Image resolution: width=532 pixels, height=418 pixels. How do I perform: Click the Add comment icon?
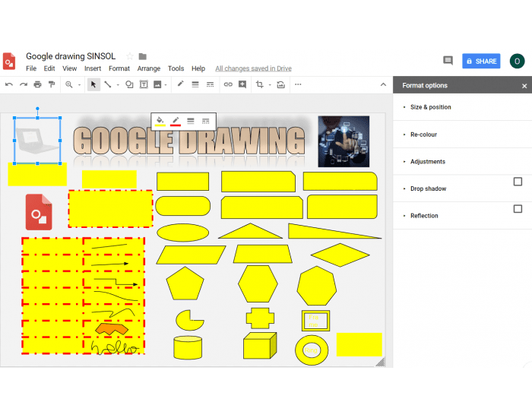pos(242,84)
